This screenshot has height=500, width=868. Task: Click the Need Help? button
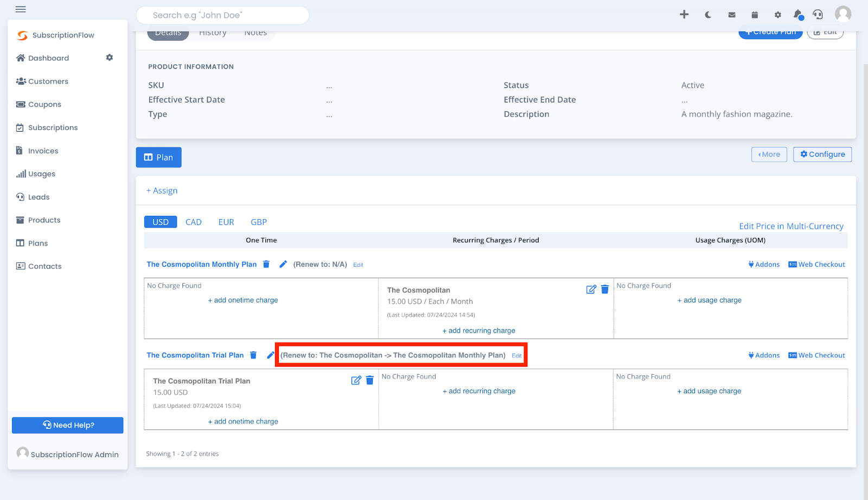68,425
